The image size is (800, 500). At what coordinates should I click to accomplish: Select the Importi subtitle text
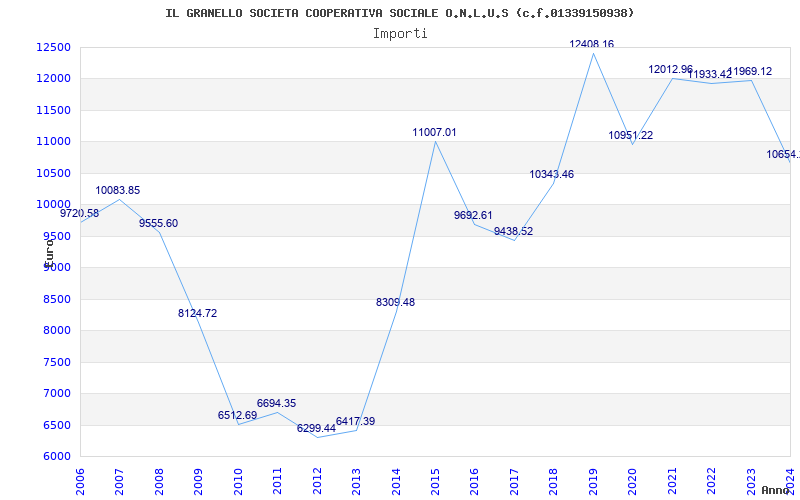400,34
